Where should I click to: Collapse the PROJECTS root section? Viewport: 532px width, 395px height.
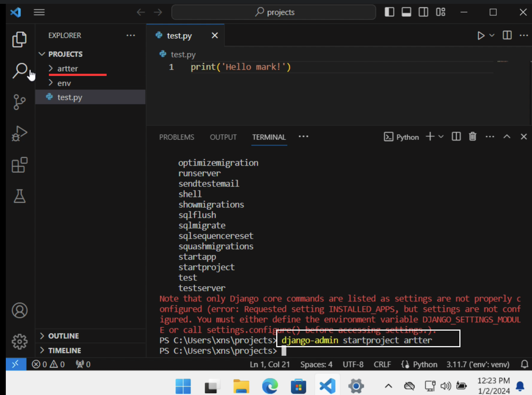[90, 54]
